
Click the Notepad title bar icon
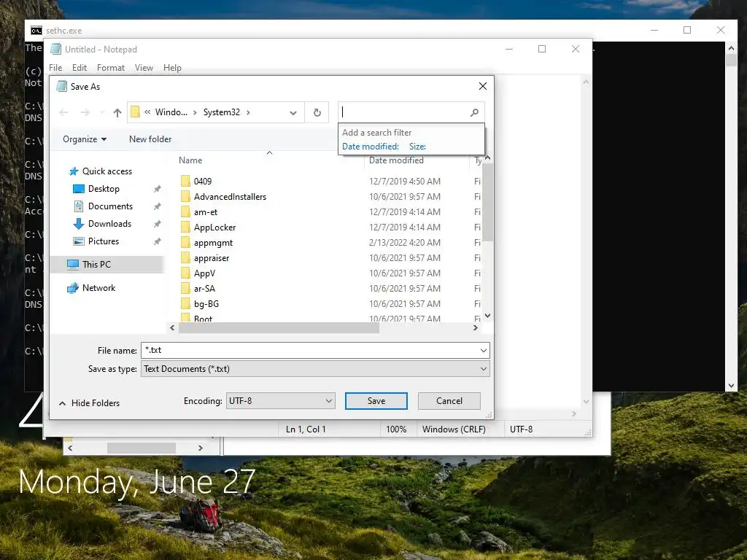[x=56, y=49]
